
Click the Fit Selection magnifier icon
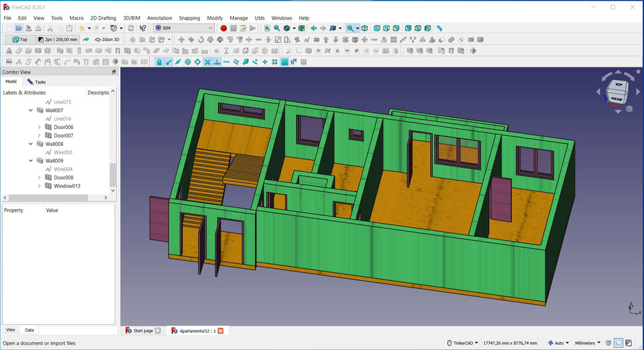pos(277,28)
